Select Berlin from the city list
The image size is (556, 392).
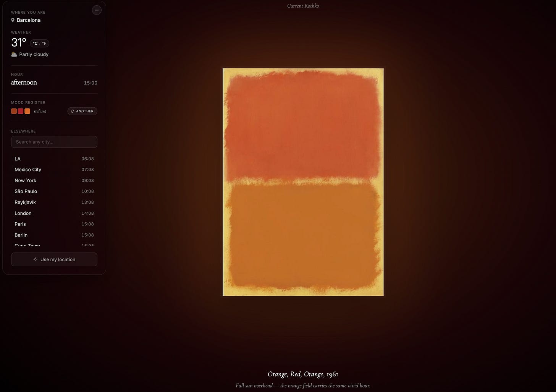pos(54,235)
